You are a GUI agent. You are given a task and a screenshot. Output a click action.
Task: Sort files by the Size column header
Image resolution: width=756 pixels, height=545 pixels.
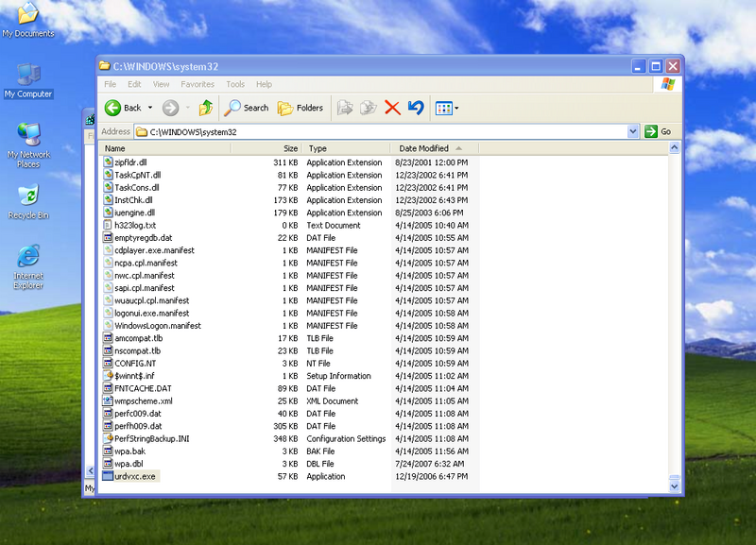[266, 148]
